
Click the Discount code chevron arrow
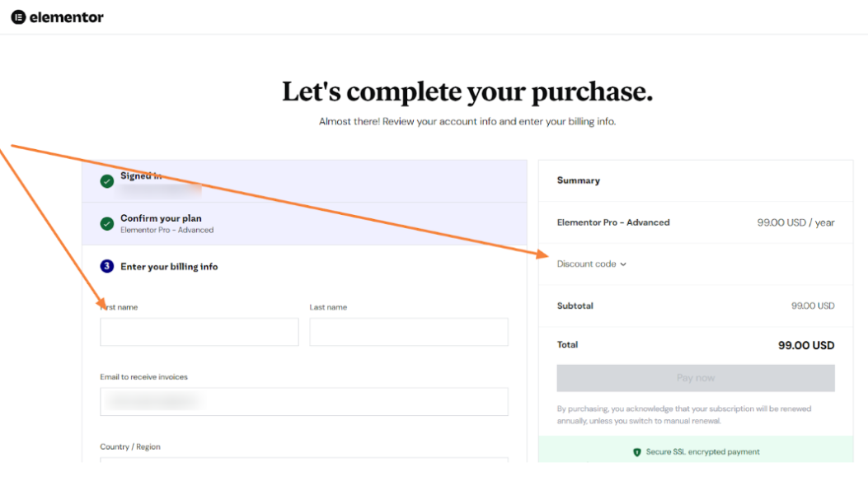point(622,263)
